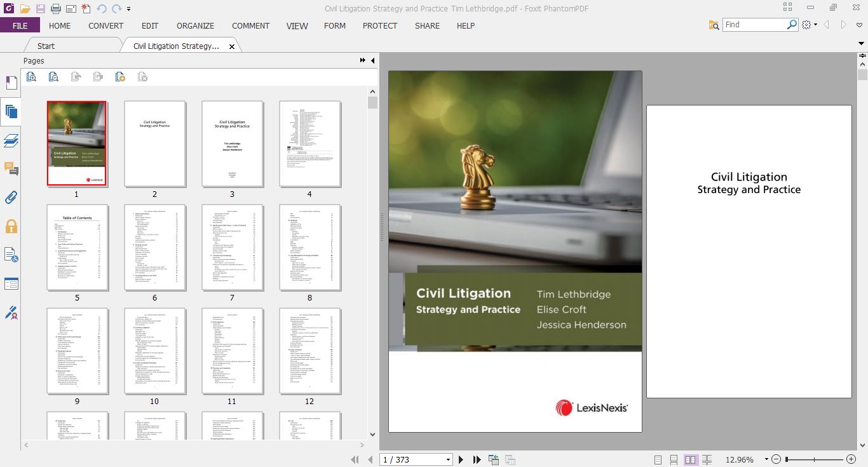Viewport: 868px width, 467px height.
Task: Zoom in with the plus button
Action: tap(851, 459)
